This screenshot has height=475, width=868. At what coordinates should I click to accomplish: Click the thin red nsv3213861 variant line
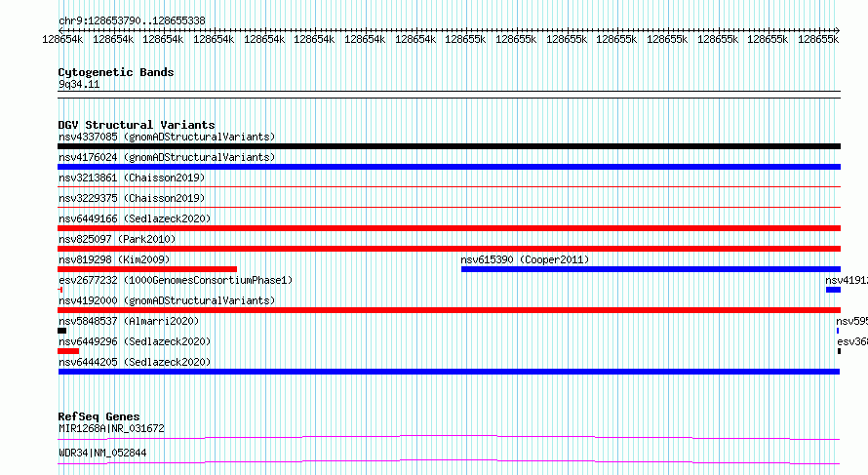pyautogui.click(x=449, y=187)
